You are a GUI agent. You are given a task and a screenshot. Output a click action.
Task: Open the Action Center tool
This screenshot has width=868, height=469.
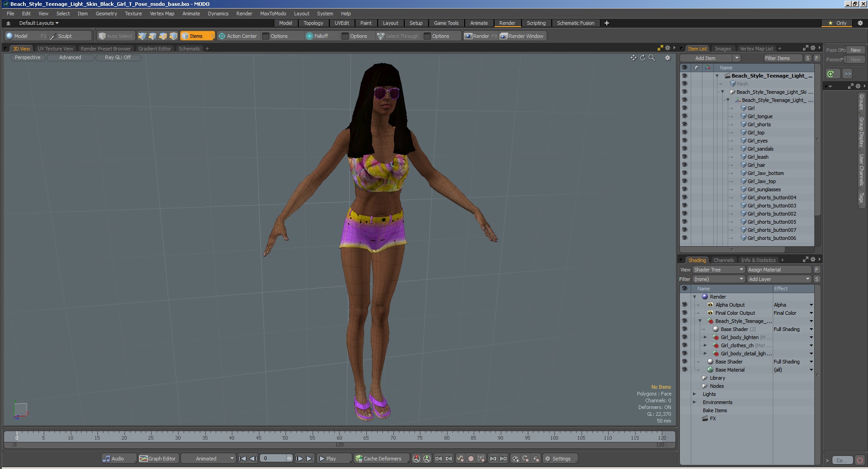[238, 36]
